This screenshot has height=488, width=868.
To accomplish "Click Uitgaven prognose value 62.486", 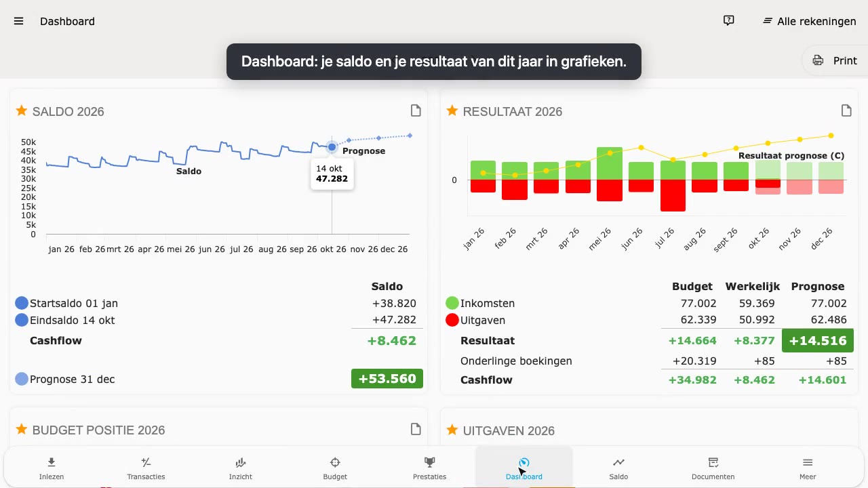I will [x=829, y=320].
